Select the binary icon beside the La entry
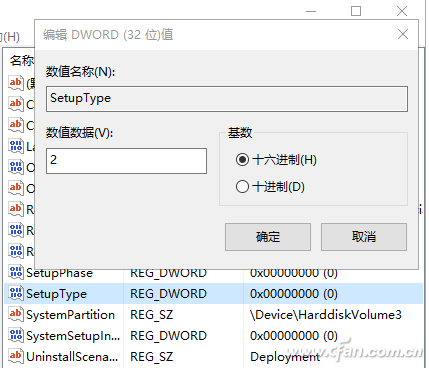 16,146
